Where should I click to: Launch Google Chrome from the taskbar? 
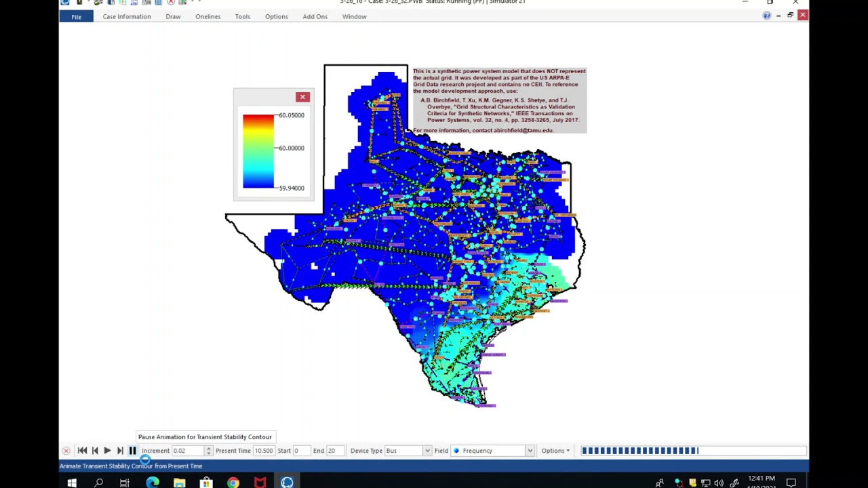pos(233,483)
